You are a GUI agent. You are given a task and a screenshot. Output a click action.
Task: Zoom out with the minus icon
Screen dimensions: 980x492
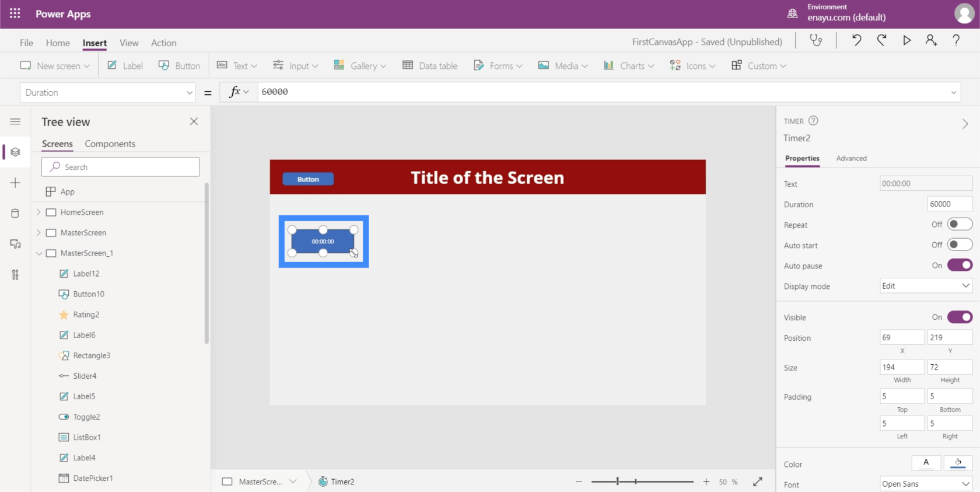click(x=579, y=481)
